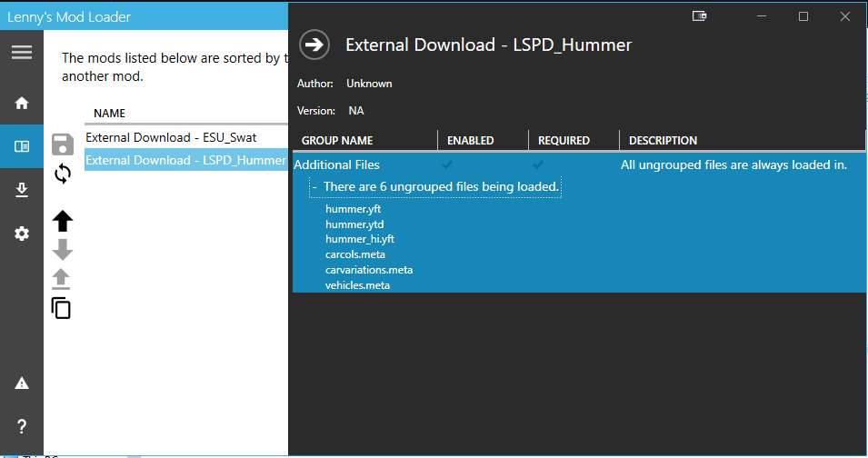Select External Download - ESU_Swat mod
The height and width of the screenshot is (458, 868).
click(x=171, y=137)
